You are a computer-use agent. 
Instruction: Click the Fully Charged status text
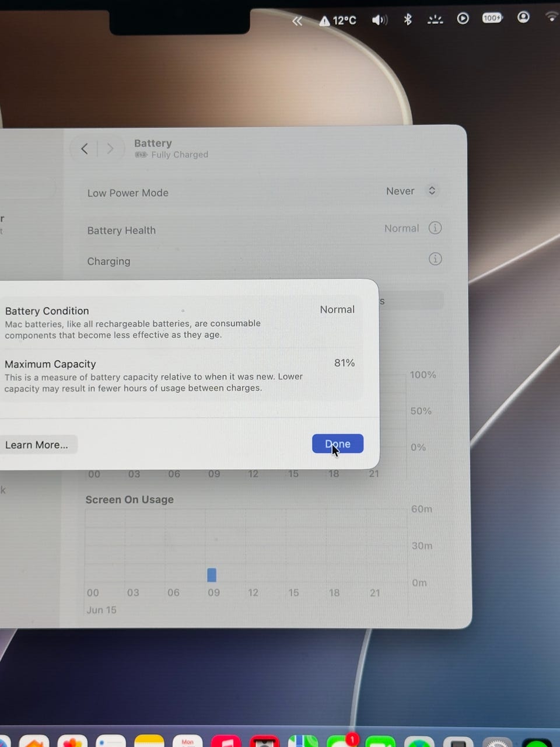[x=180, y=155]
